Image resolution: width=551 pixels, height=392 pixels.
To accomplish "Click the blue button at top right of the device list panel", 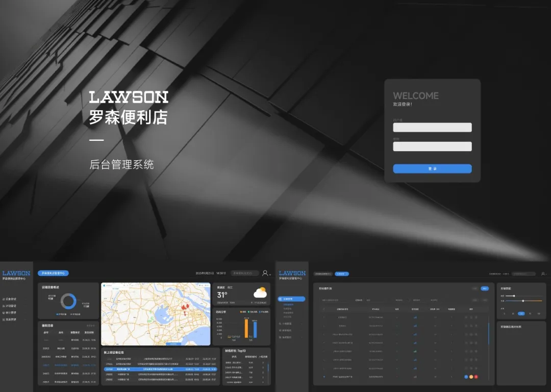I will [485, 288].
